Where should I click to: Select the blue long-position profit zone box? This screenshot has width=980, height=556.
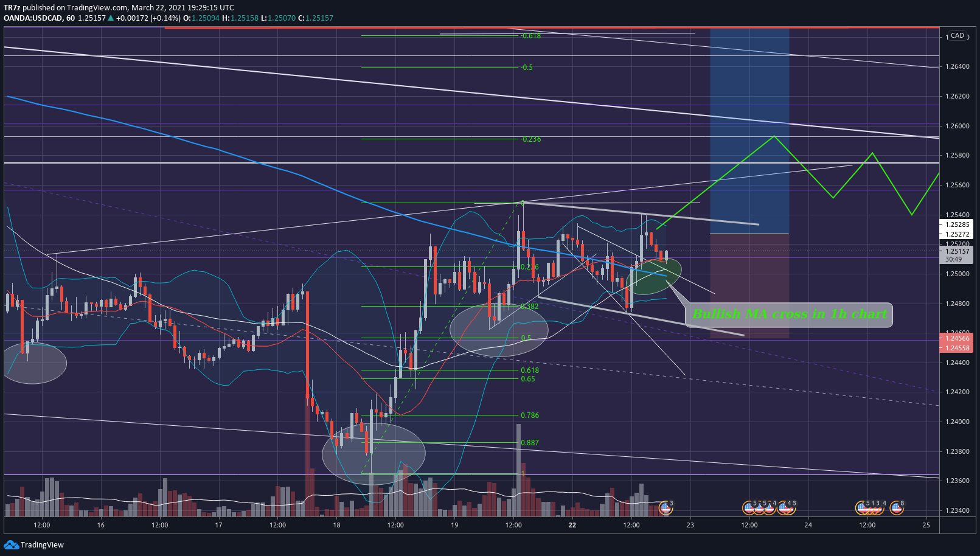coord(749,131)
